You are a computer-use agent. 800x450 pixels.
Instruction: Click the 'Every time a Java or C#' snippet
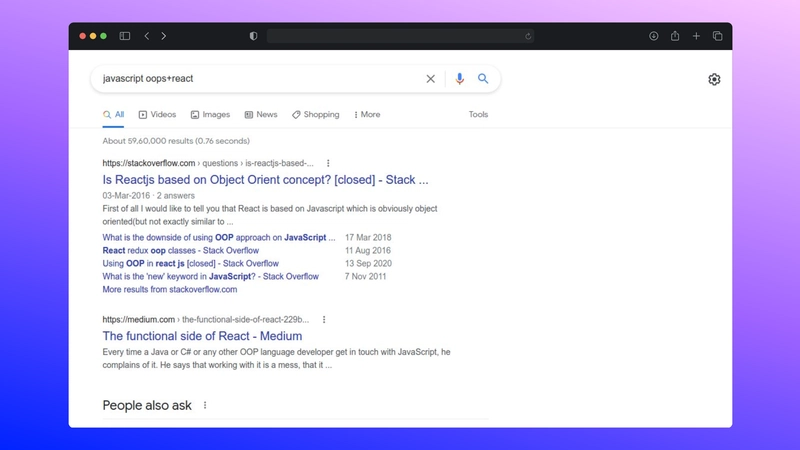tap(276, 358)
